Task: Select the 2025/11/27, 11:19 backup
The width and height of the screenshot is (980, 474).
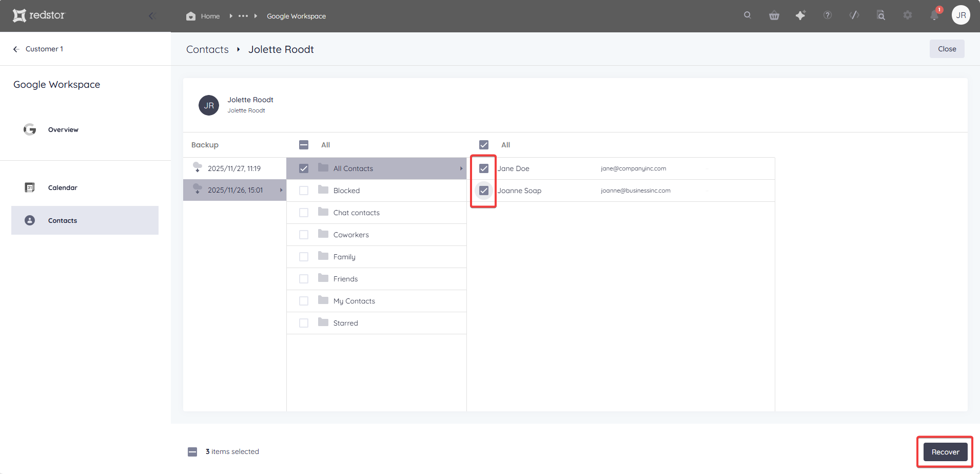Action: 234,168
